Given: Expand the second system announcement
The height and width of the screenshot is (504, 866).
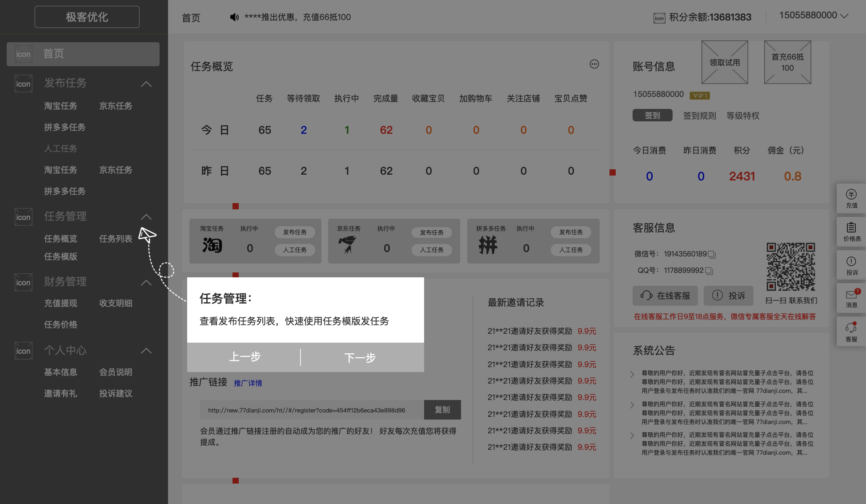Looking at the screenshot, I should [x=632, y=405].
